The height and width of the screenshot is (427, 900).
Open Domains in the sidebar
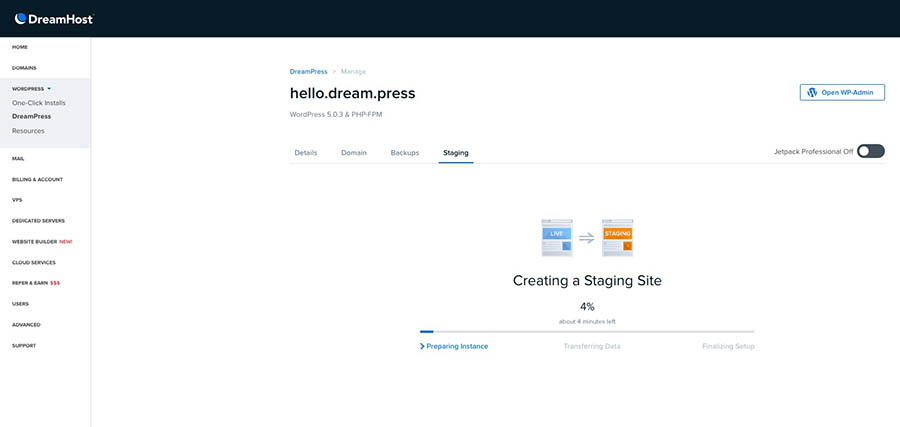24,68
